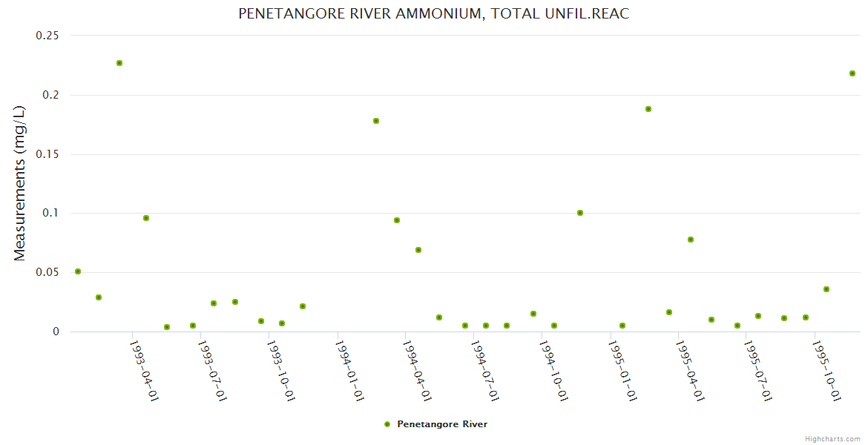Click the 0.25 y-axis tick label
The height and width of the screenshot is (445, 868).
coord(48,36)
